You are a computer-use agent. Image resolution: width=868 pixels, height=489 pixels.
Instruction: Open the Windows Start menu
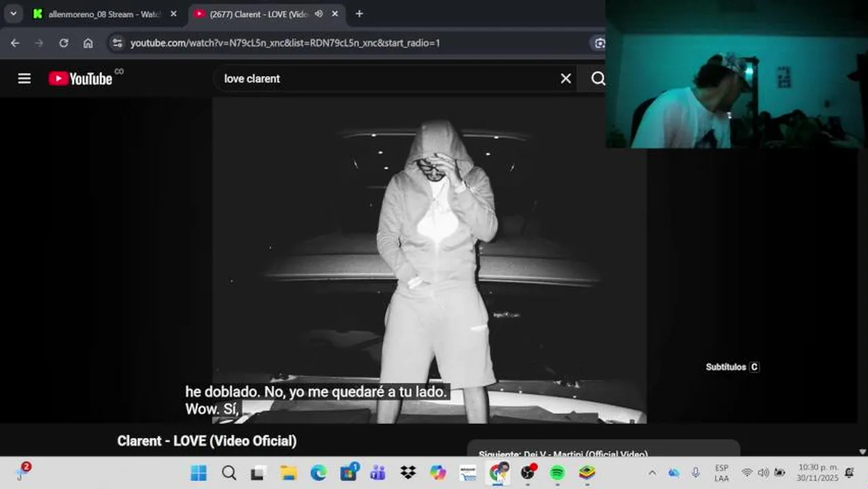pos(198,473)
